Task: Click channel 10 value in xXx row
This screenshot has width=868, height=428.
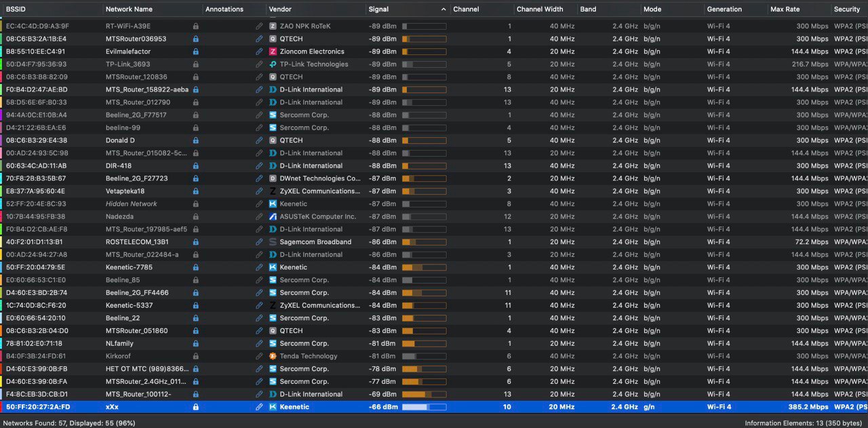Action: 507,407
